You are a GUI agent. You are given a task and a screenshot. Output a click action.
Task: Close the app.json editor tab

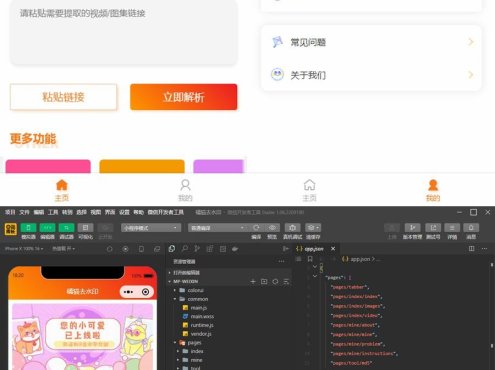(333, 249)
